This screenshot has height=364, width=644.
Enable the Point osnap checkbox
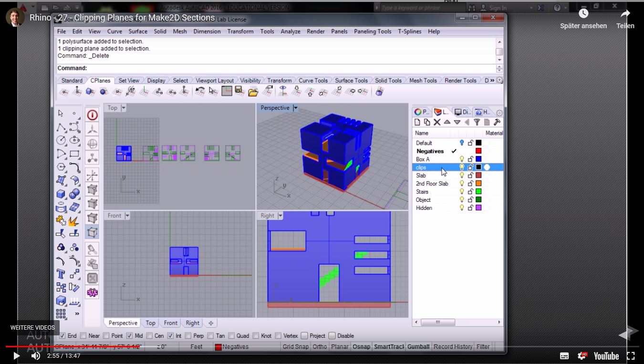coord(106,336)
